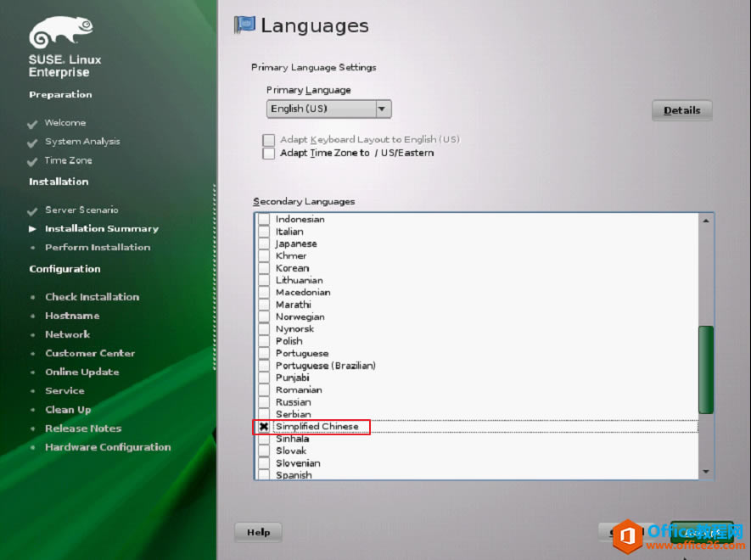Screen dimensions: 751x560
Task: Click the System Analysis step in sidebar
Action: tap(82, 142)
